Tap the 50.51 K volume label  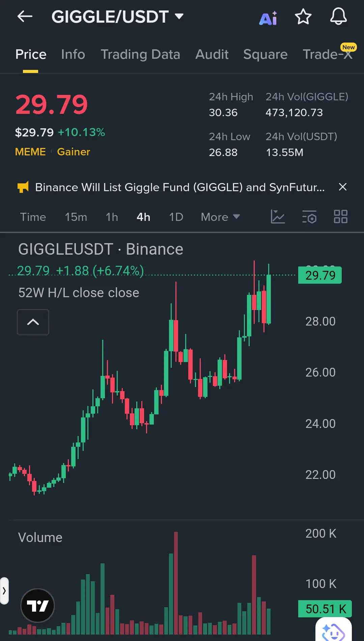[325, 609]
